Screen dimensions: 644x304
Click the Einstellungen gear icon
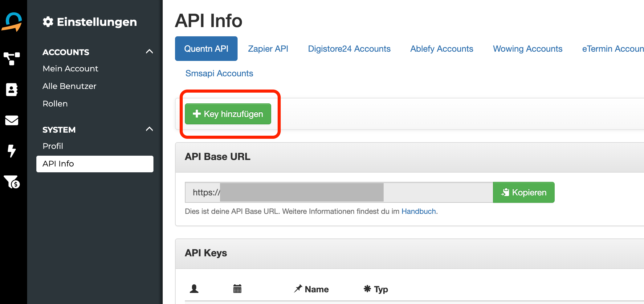click(x=48, y=22)
